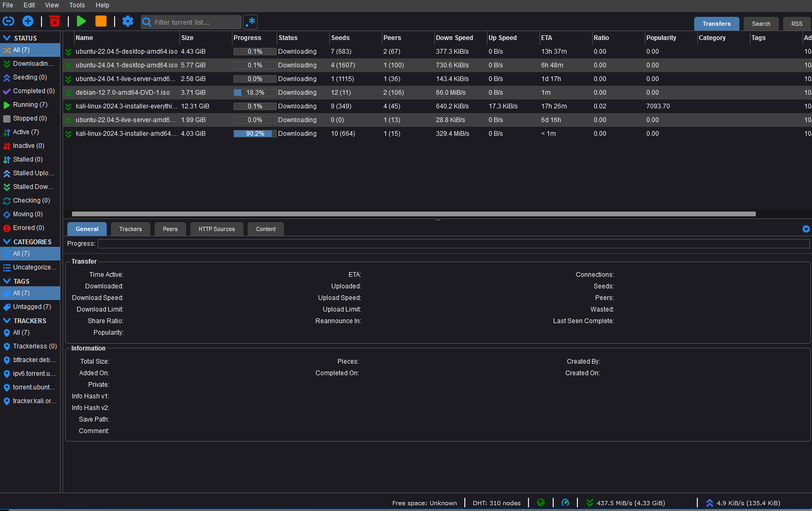Viewport: 812px width, 511px height.
Task: Filter by Checking (0) status
Action: 30,201
